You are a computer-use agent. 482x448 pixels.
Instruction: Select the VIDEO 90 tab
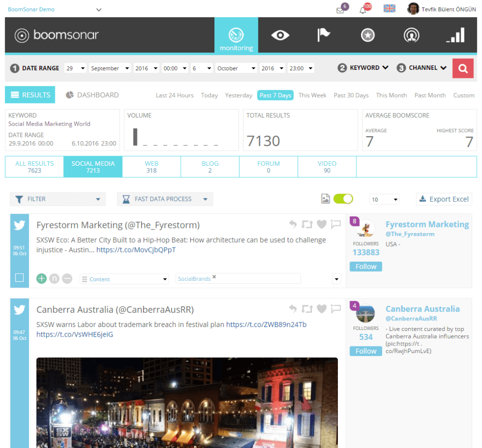coord(327,167)
